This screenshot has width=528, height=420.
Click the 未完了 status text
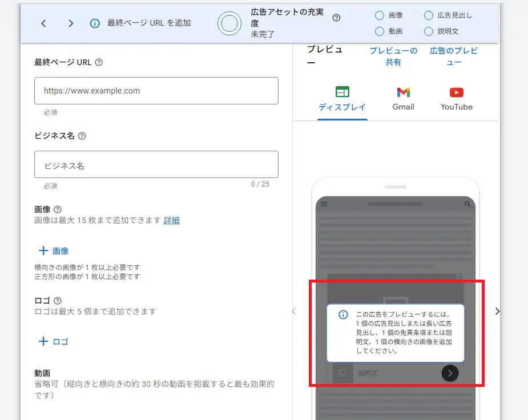[x=263, y=34]
